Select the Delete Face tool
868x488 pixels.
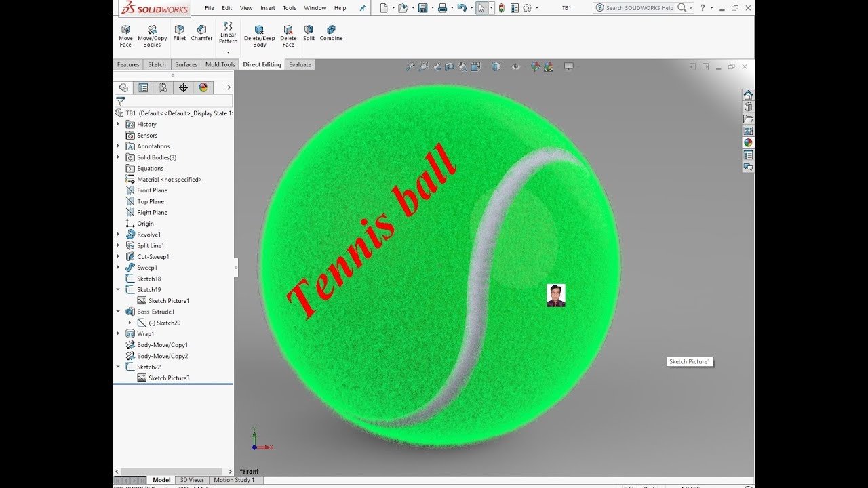(x=288, y=36)
